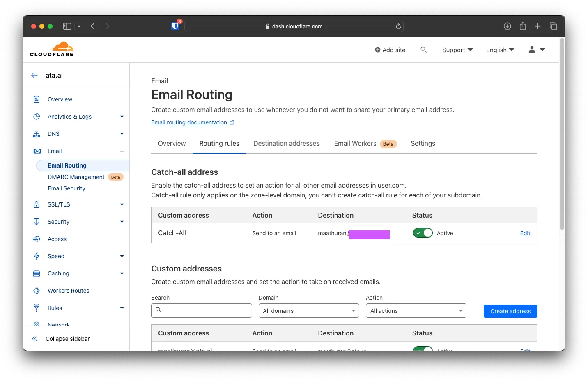Open Workers Routes page
The width and height of the screenshot is (588, 381).
coord(68,291)
